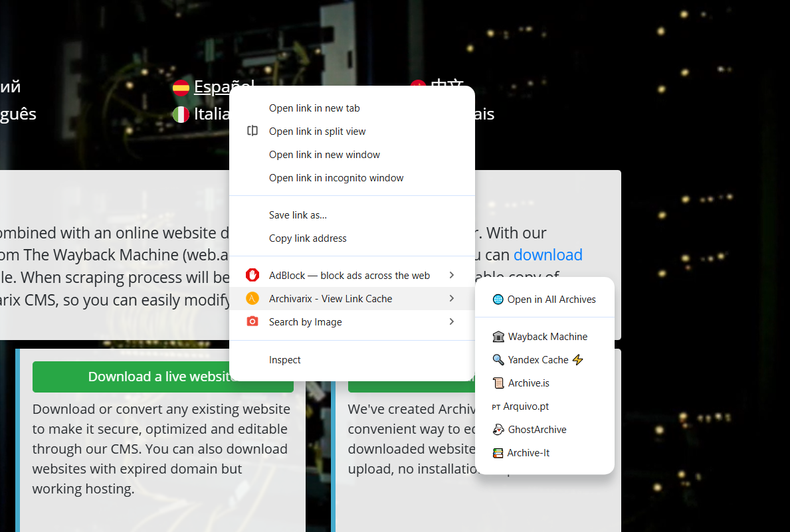The width and height of the screenshot is (790, 532).
Task: Click the split view icon
Action: click(252, 131)
